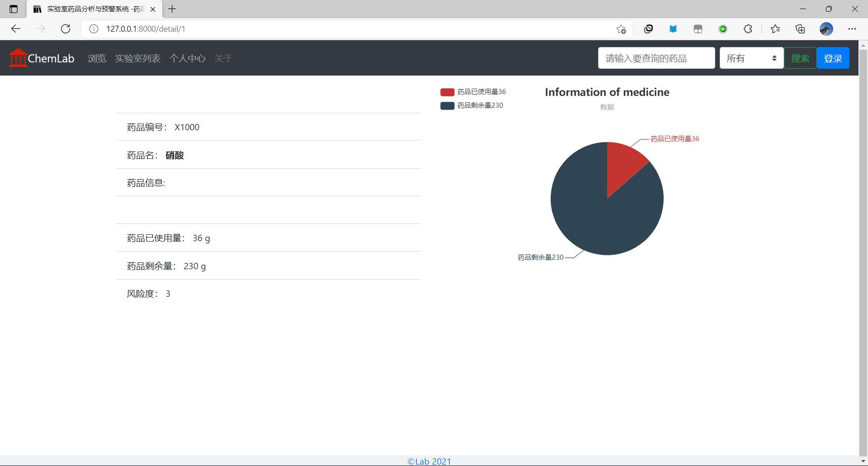
Task: Click the ChemLab brand text link
Action: click(x=51, y=58)
